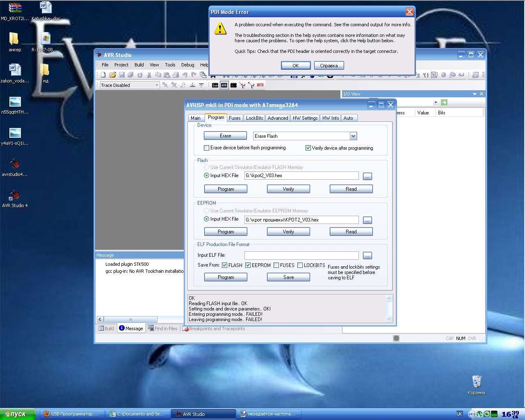
Task: Open the Trace Disabled dropdown
Action: (157, 85)
